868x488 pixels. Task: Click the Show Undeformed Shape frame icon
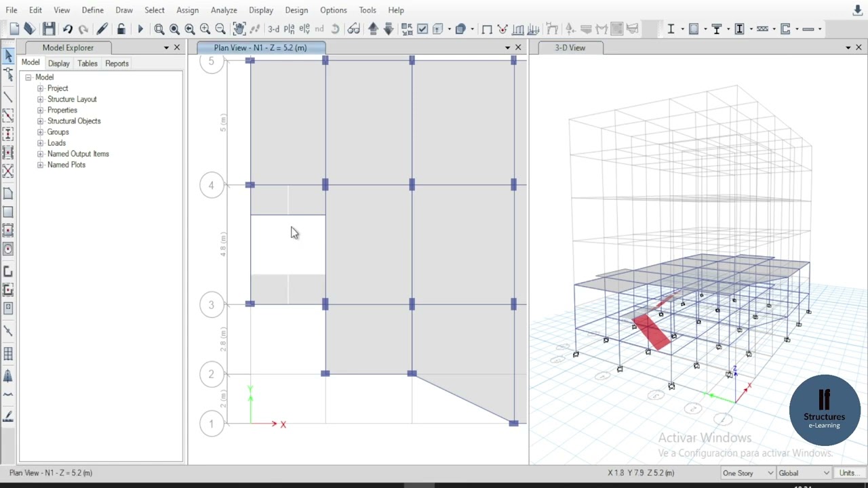487,28
